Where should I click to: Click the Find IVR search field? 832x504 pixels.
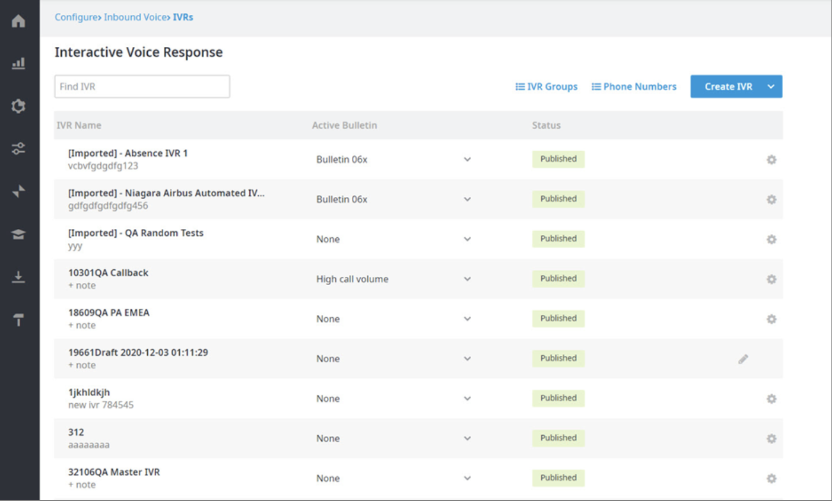tap(142, 87)
